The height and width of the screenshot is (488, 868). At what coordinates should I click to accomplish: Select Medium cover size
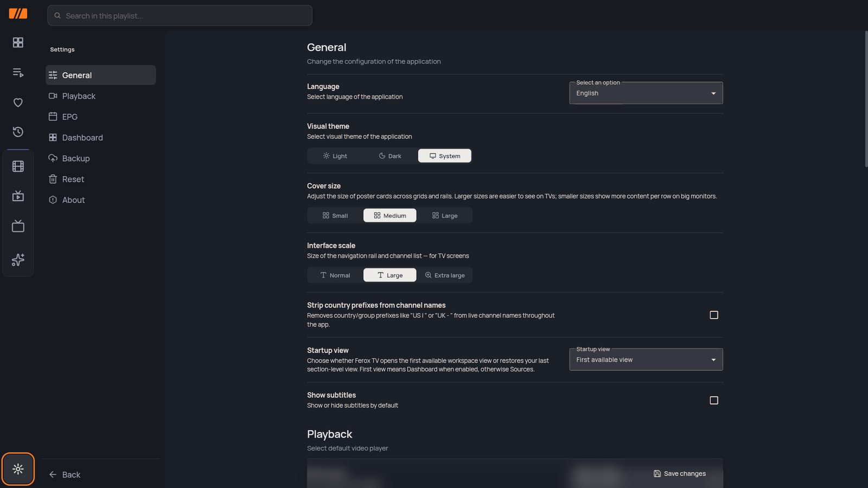390,216
